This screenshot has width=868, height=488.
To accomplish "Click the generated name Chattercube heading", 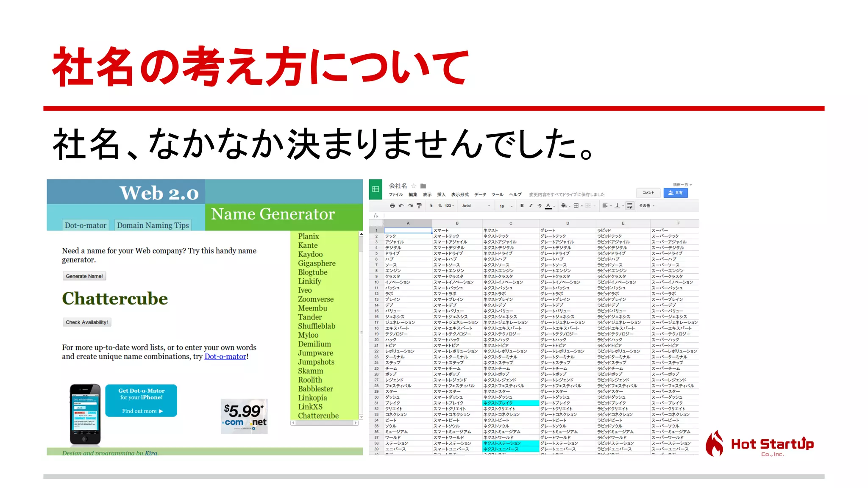I will (x=115, y=299).
